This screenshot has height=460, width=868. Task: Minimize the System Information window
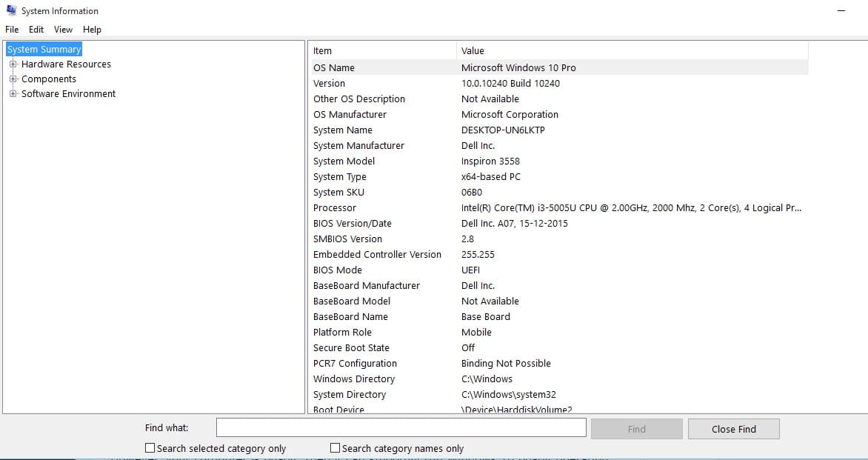click(x=841, y=10)
